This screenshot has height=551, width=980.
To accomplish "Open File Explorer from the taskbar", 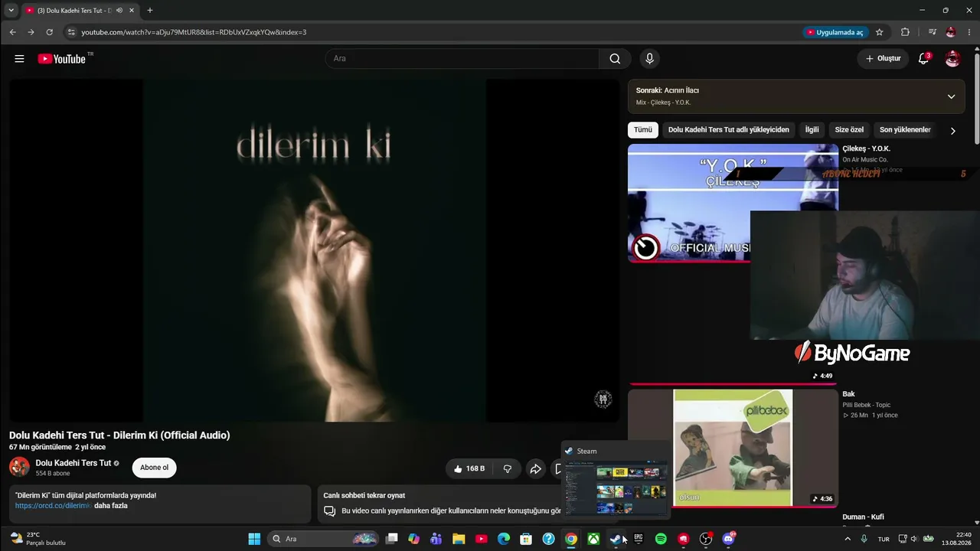I will click(x=459, y=539).
